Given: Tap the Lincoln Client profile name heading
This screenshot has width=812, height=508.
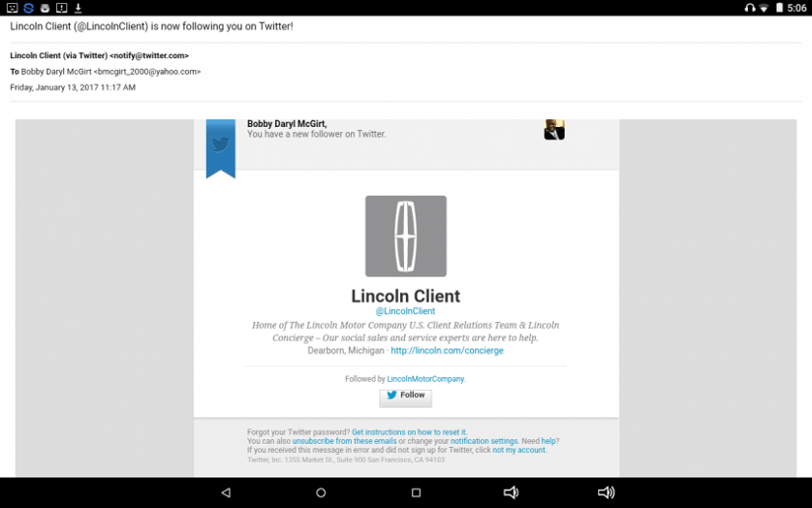Looking at the screenshot, I should tap(405, 296).
